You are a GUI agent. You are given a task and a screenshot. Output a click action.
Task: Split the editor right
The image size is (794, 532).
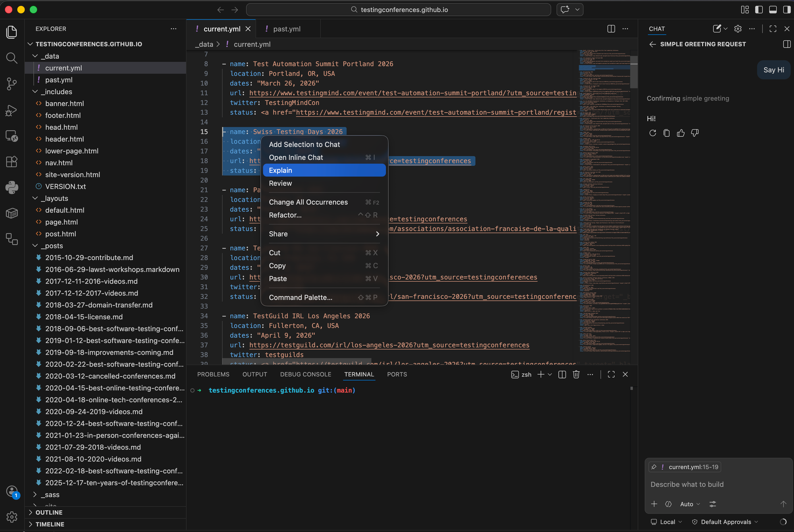(x=611, y=29)
